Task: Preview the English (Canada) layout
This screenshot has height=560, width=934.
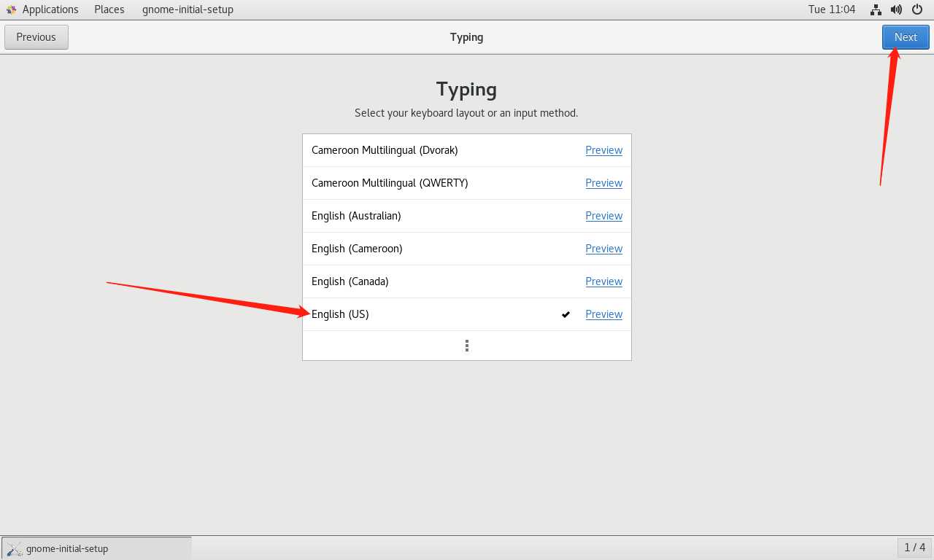Action: click(x=604, y=281)
